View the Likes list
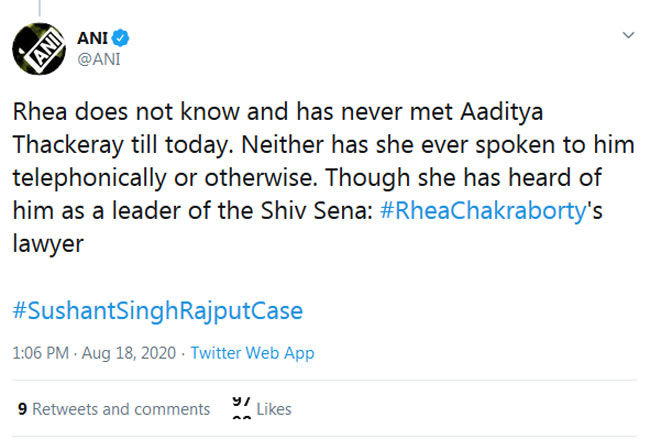Viewport: 650px width, 439px height. click(x=274, y=409)
